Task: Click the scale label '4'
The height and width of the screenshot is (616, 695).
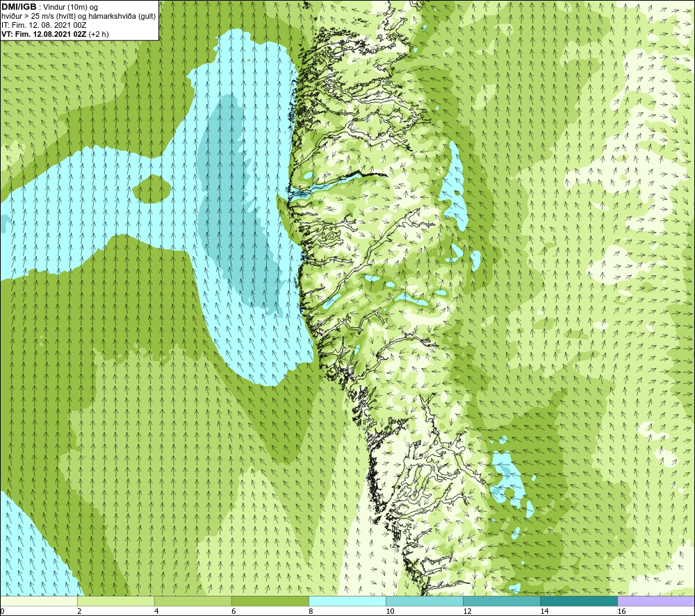Action: pos(156,611)
